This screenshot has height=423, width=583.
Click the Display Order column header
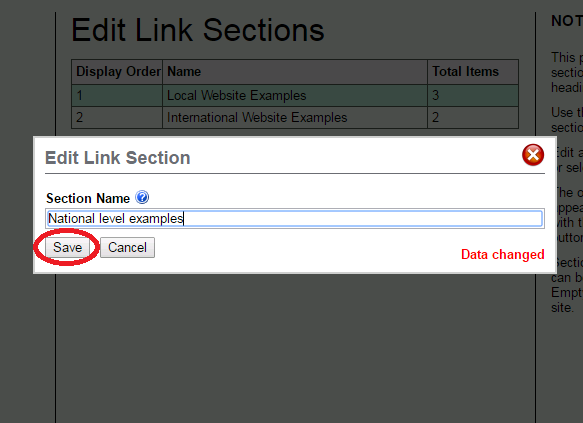click(x=117, y=72)
